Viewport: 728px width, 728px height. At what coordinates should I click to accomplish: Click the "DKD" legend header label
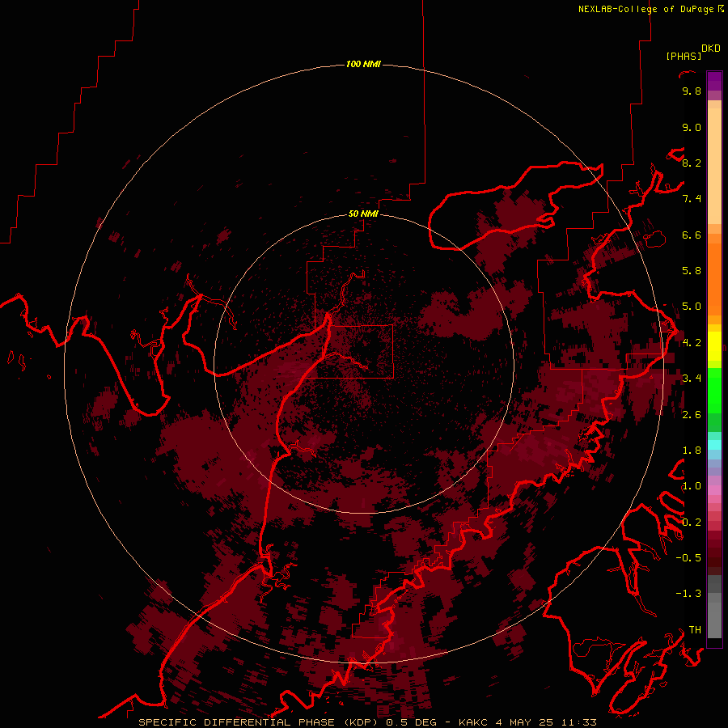click(x=711, y=49)
